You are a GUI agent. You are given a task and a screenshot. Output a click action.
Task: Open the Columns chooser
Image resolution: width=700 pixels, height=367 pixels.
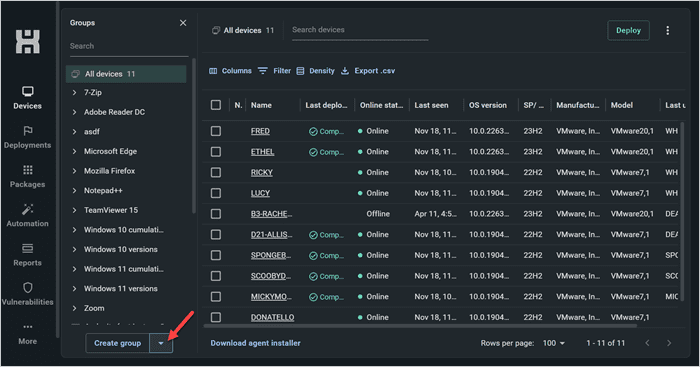(230, 71)
